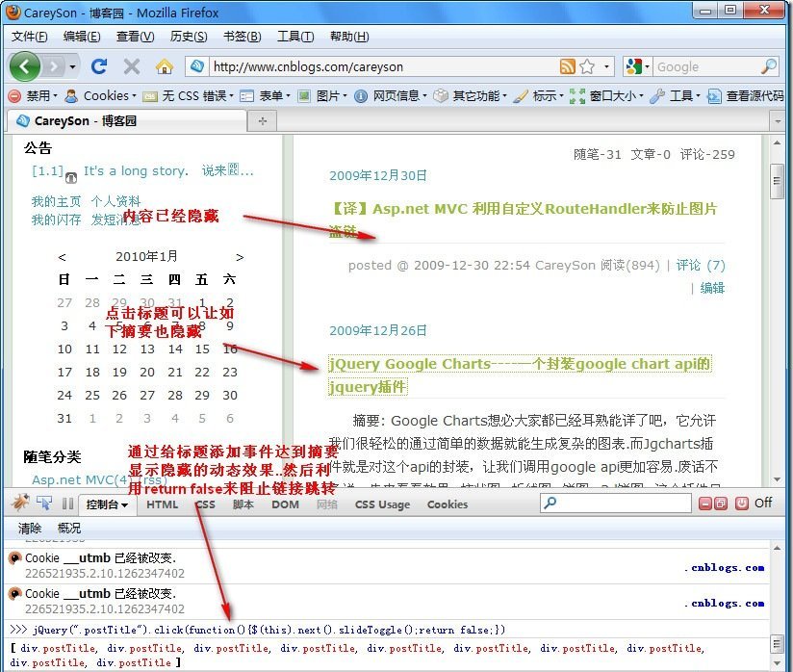Screen dimensions: 793x672
Task: Switch to Firebug HTML tab
Action: (162, 504)
